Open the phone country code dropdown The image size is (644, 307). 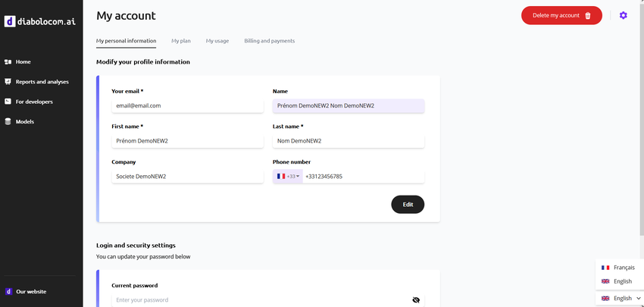click(288, 177)
